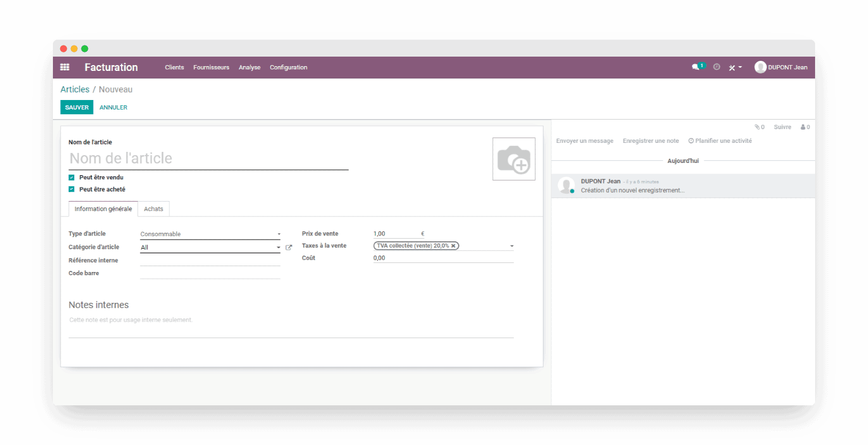Screen dimensions: 868x445
Task: Click the camera image placeholder to add photo
Action: tap(514, 159)
